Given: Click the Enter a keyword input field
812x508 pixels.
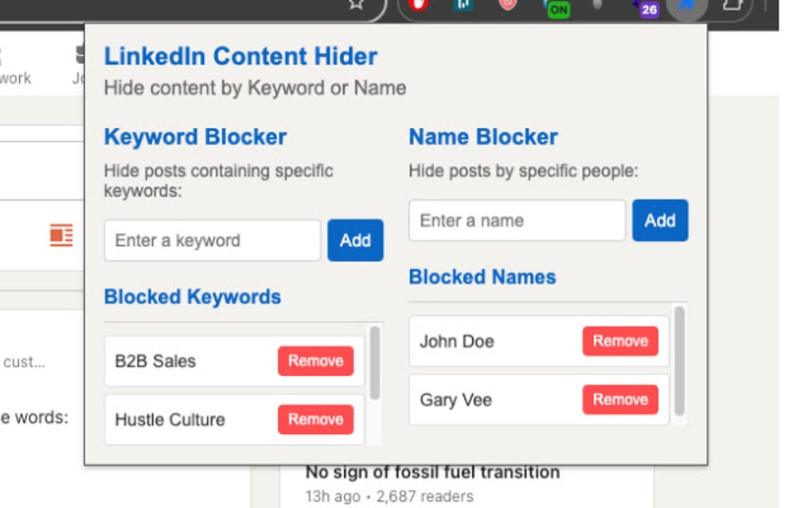Looking at the screenshot, I should pos(211,240).
